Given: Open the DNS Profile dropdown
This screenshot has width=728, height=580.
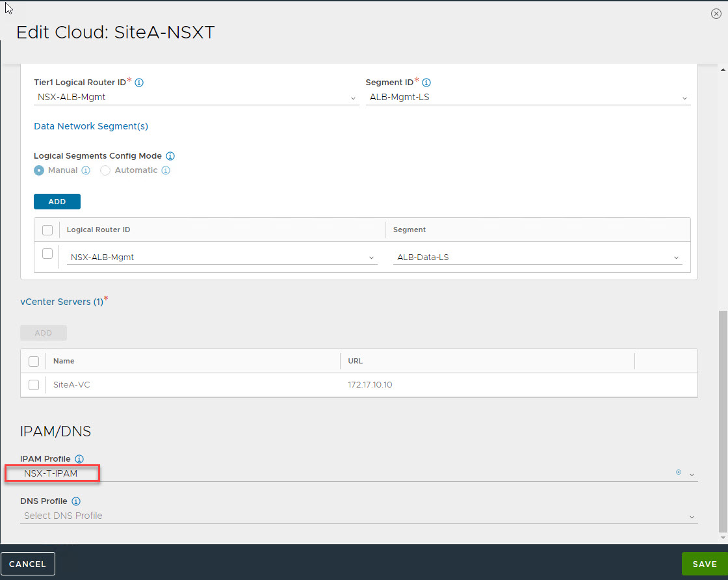Looking at the screenshot, I should pyautogui.click(x=692, y=517).
